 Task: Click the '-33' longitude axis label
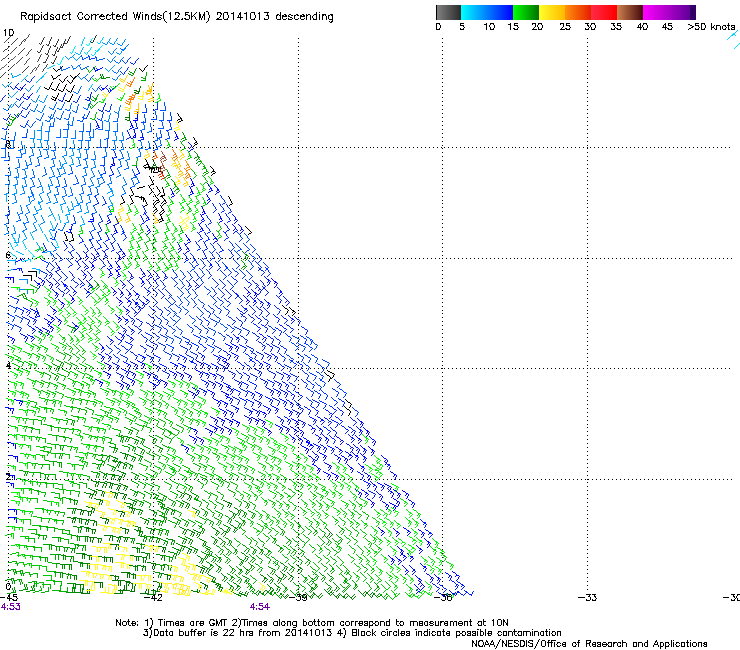[x=588, y=598]
